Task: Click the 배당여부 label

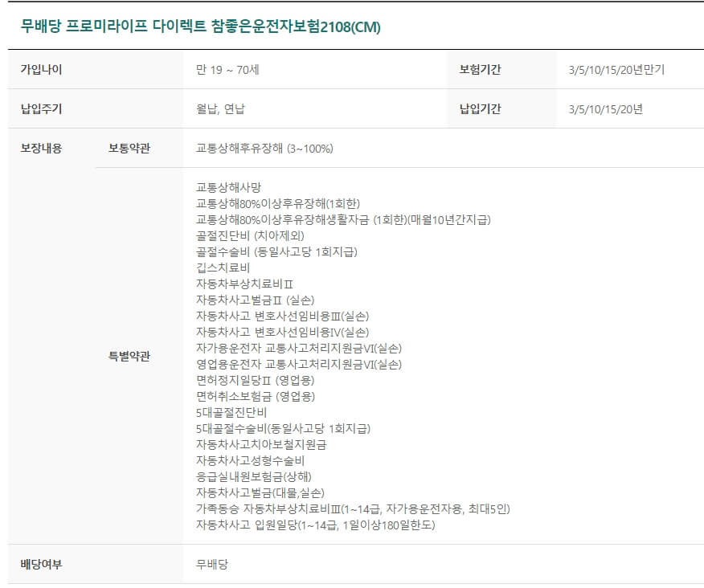Action: coord(41,565)
